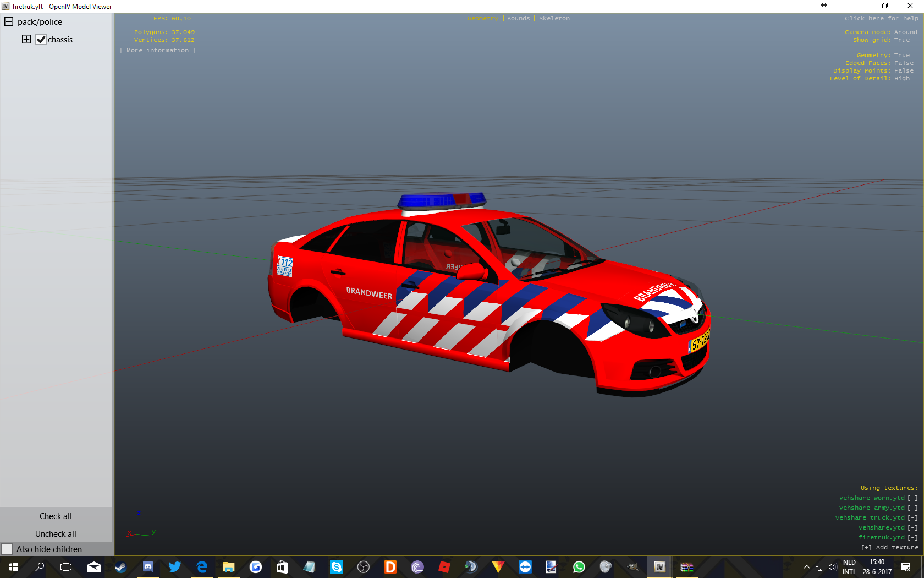The width and height of the screenshot is (924, 578).
Task: Remove vehshare_worn.ytd texture via [-]
Action: click(x=912, y=498)
